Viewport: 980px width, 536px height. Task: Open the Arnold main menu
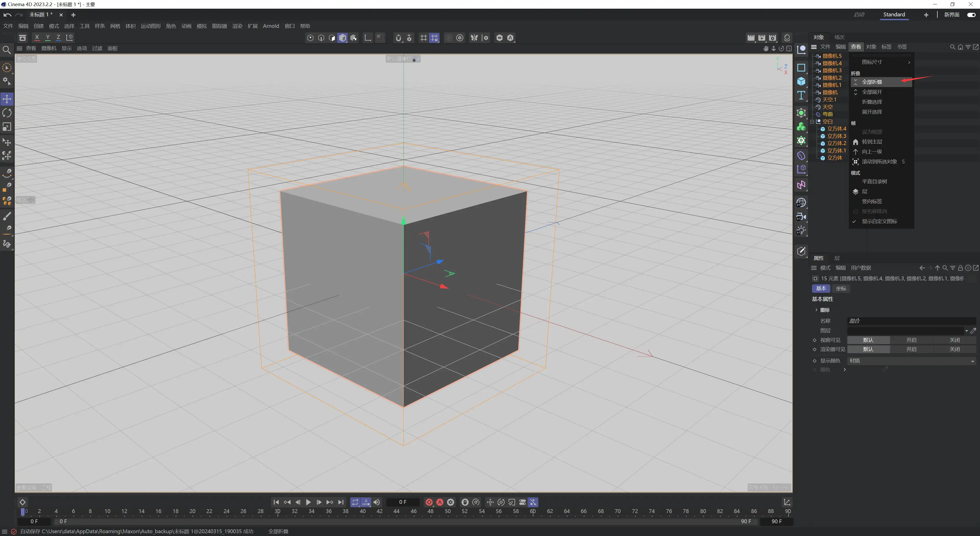coord(271,26)
